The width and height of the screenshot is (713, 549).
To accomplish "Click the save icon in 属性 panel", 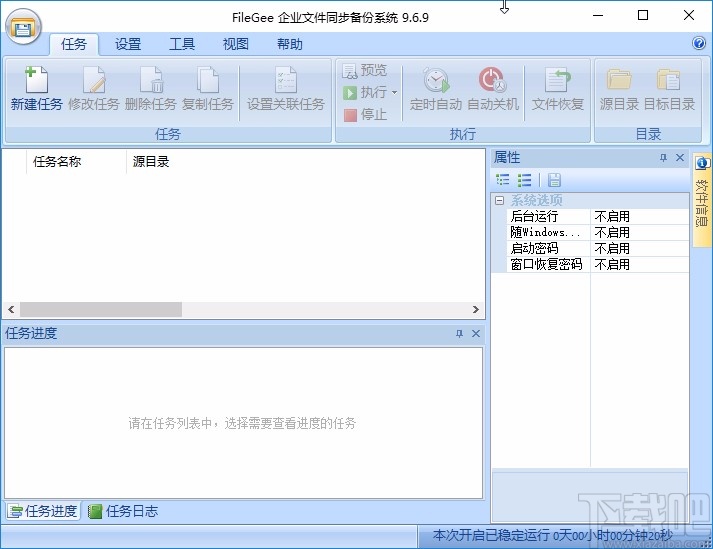I will (x=554, y=180).
